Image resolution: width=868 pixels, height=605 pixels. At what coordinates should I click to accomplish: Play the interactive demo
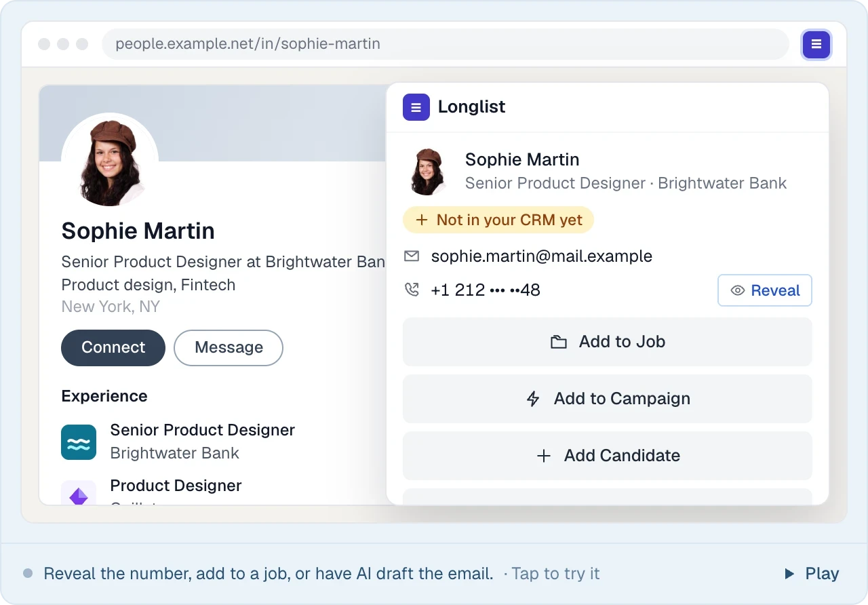click(x=812, y=574)
